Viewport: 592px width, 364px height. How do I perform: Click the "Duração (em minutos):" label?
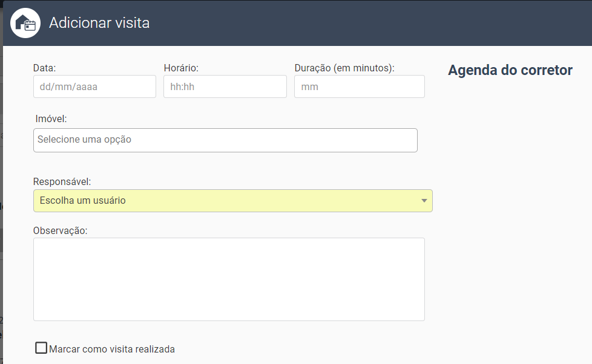[344, 68]
